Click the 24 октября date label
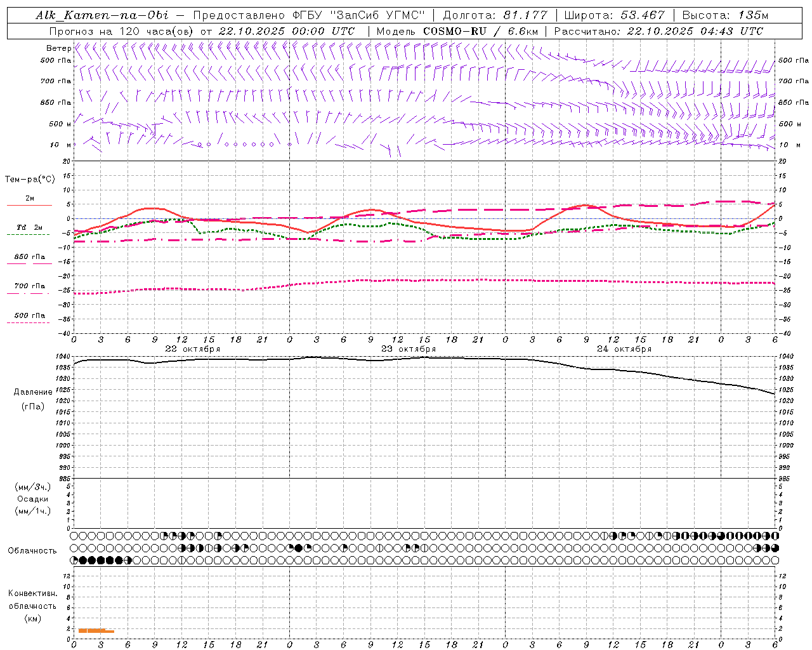This screenshot has width=812, height=650. coord(624,349)
